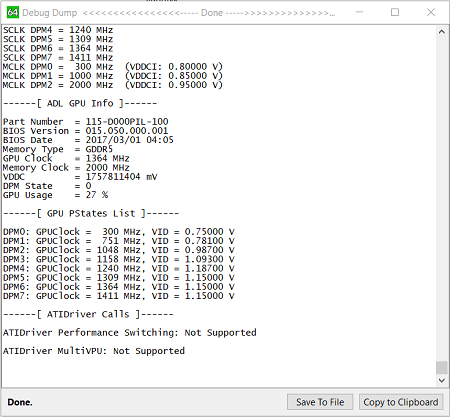The width and height of the screenshot is (450, 417).
Task: Click the VDDC 1757811404 mV line
Action: (80, 177)
